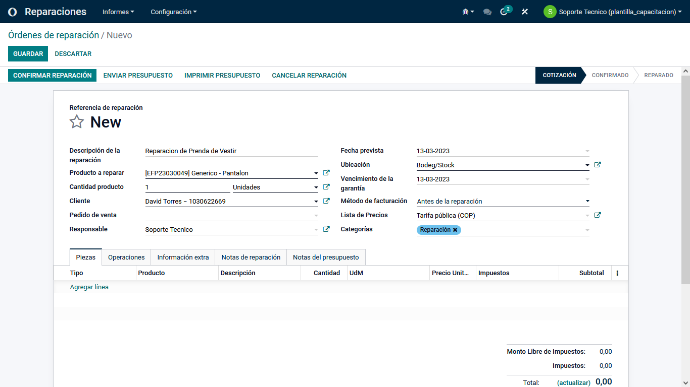690x387 pixels.
Task: Click the tools wrench icon in navbar
Action: point(525,12)
